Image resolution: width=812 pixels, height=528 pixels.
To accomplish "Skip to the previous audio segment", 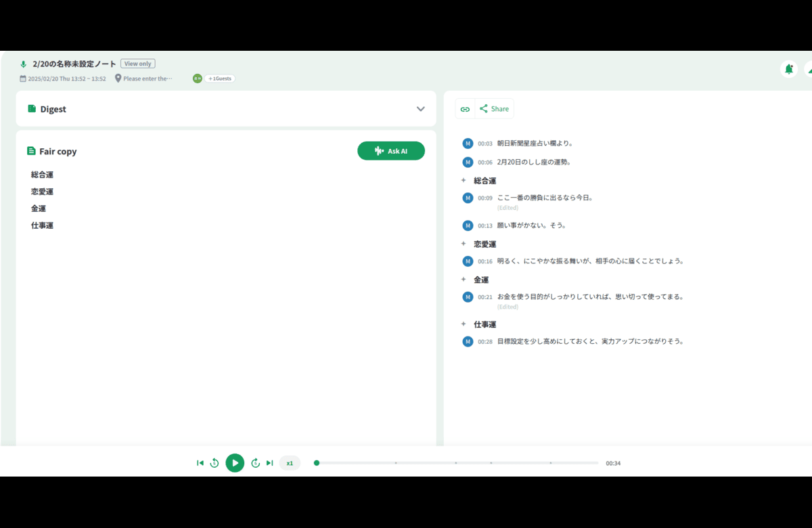I will point(200,463).
